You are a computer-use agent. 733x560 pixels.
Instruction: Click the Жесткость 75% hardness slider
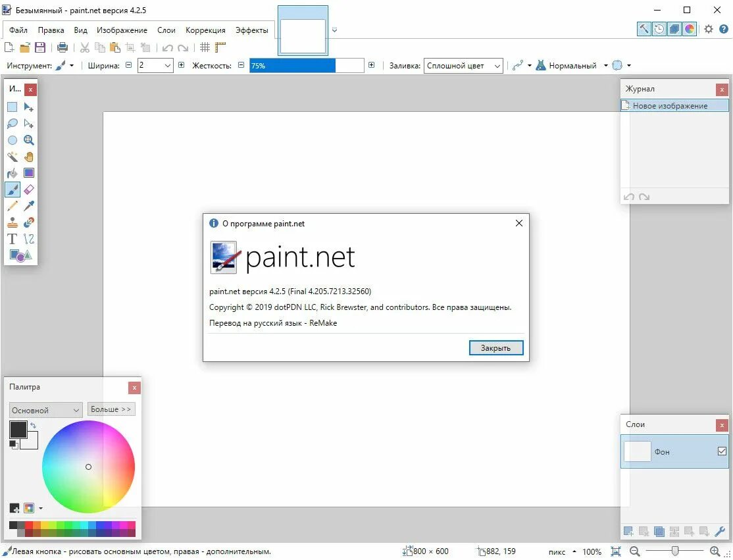pos(307,65)
